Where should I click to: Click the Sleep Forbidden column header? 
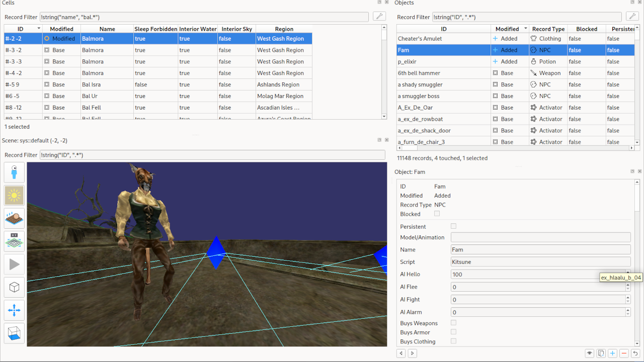(x=155, y=29)
